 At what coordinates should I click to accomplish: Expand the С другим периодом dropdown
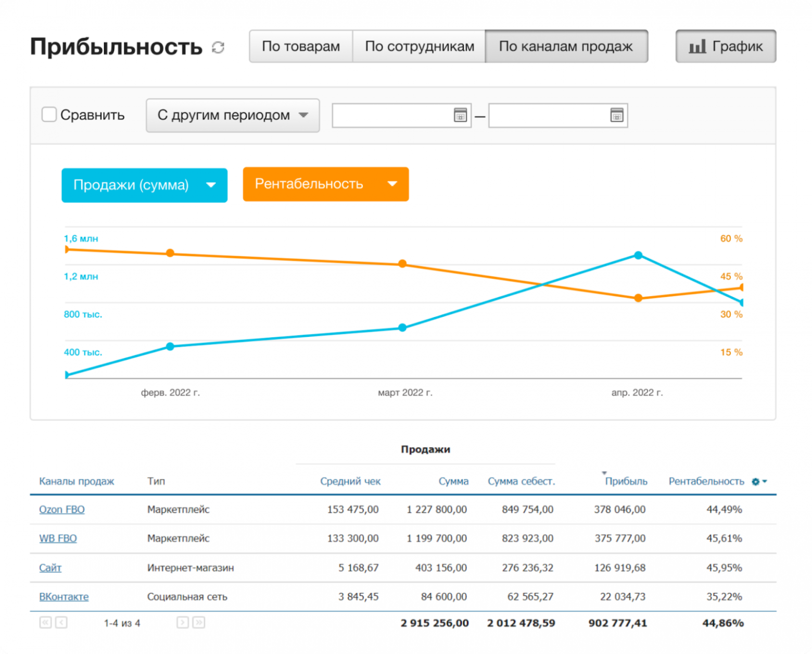[233, 115]
